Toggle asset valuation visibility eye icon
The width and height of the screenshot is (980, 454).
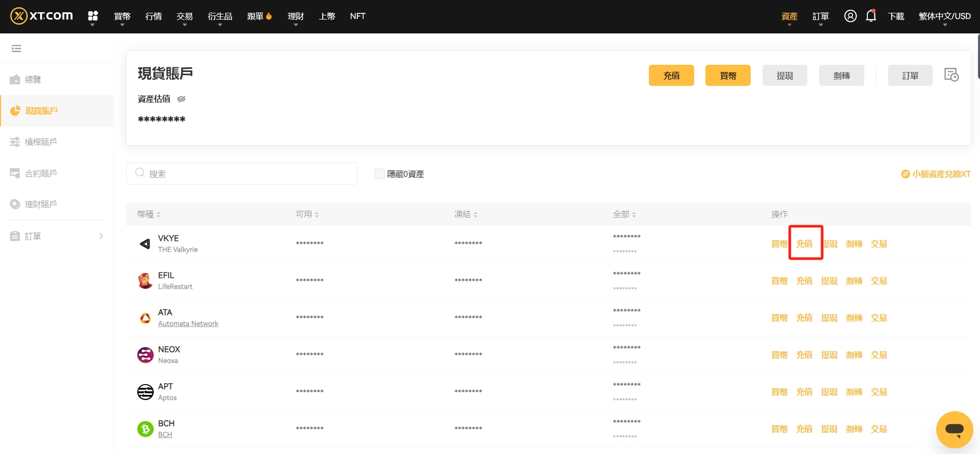click(x=181, y=99)
